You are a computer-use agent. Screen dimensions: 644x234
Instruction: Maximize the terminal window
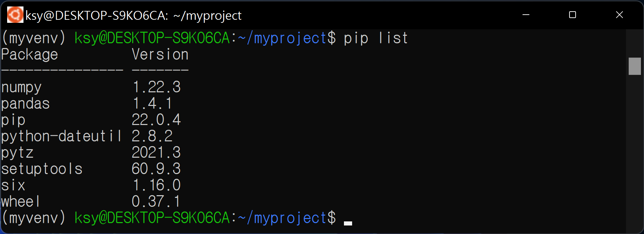coord(573,15)
